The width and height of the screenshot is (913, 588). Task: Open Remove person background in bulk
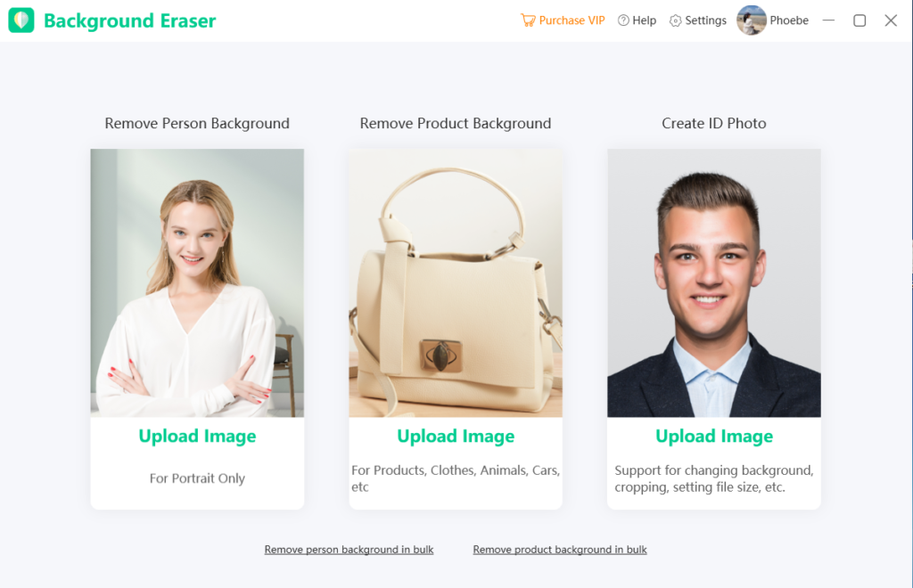coord(349,550)
